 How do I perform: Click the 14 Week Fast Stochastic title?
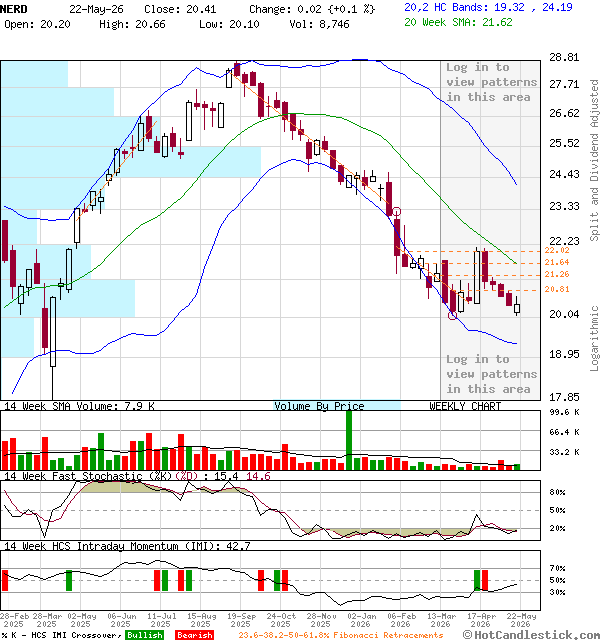(88, 476)
